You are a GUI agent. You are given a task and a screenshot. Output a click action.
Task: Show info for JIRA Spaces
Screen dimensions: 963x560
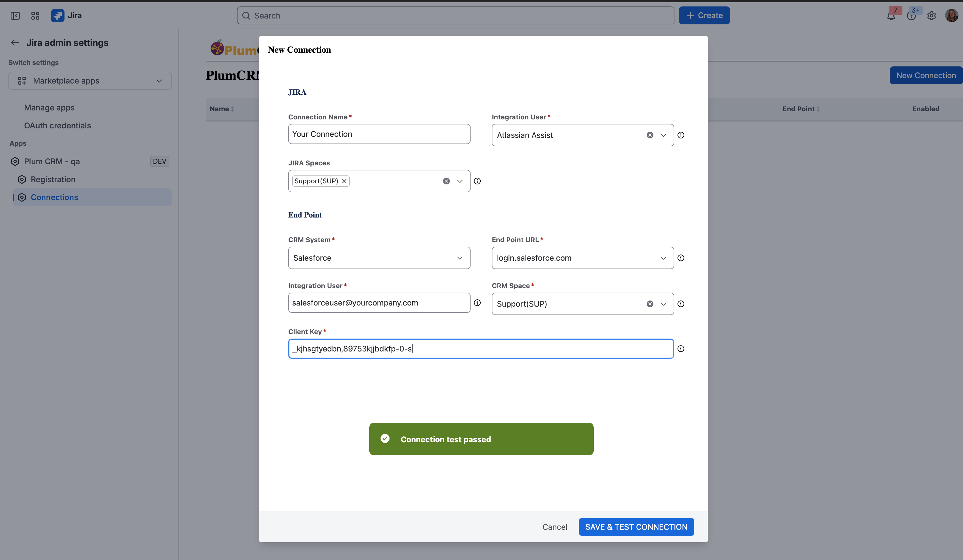[x=477, y=181]
